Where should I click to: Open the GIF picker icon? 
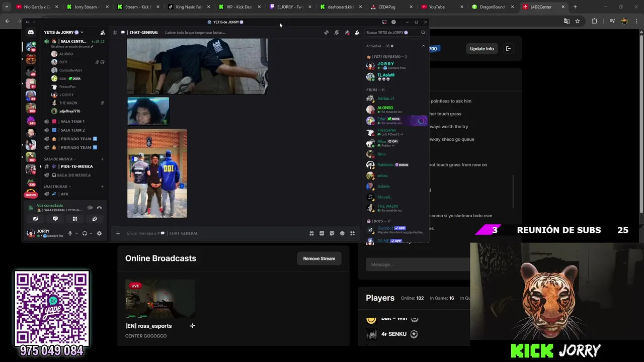pos(321,233)
